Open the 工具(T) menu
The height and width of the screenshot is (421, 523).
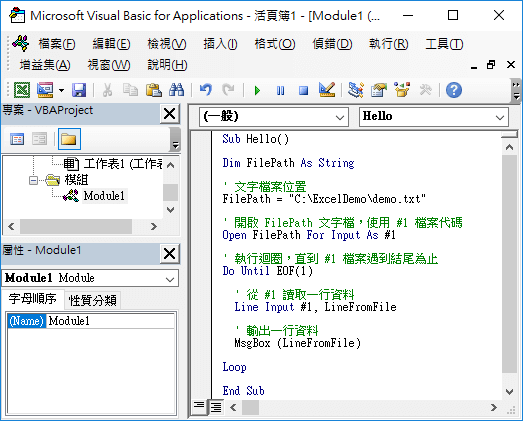coord(444,44)
